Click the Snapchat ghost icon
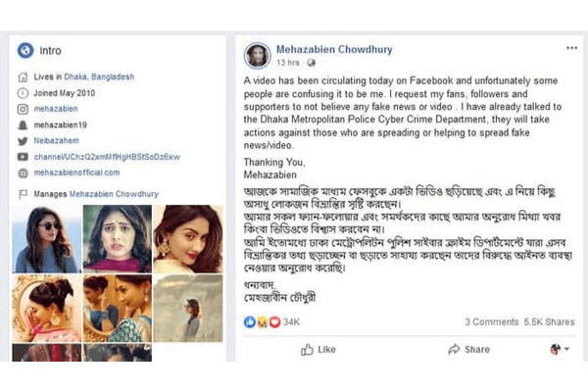The image size is (588, 392). point(23,125)
